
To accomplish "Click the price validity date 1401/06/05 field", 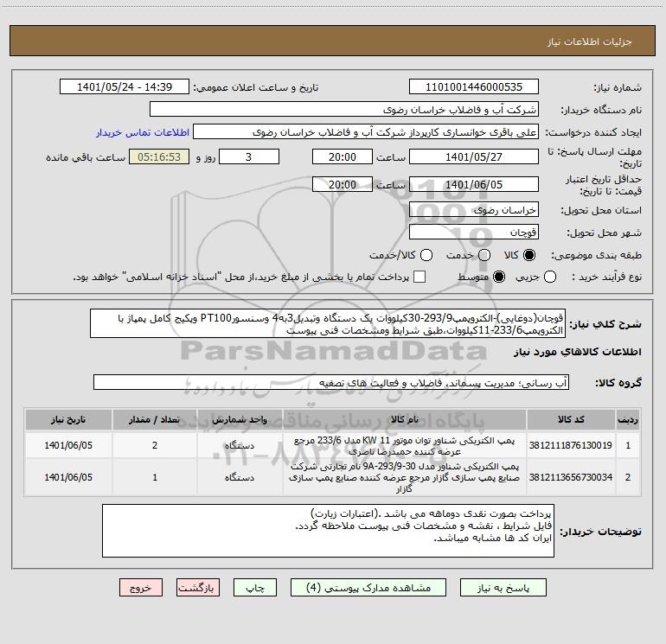I will point(474,184).
